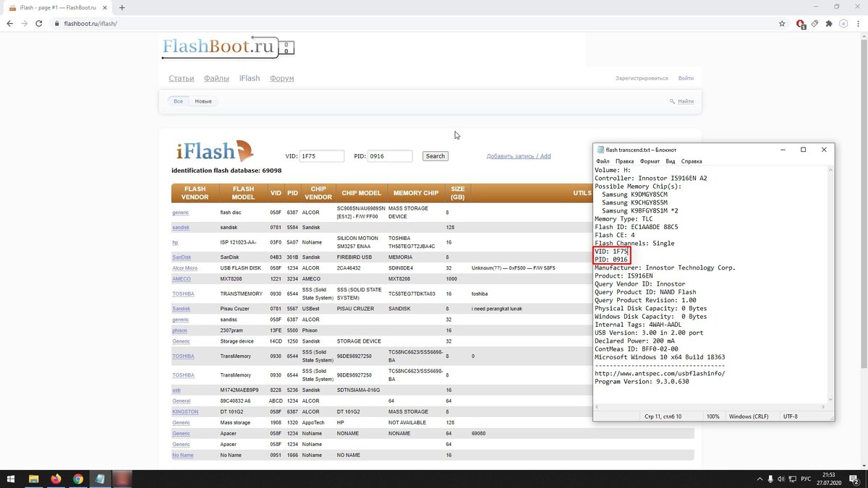Open the Chrome three-dot menu
The height and width of the screenshot is (488, 868).
click(x=858, y=23)
